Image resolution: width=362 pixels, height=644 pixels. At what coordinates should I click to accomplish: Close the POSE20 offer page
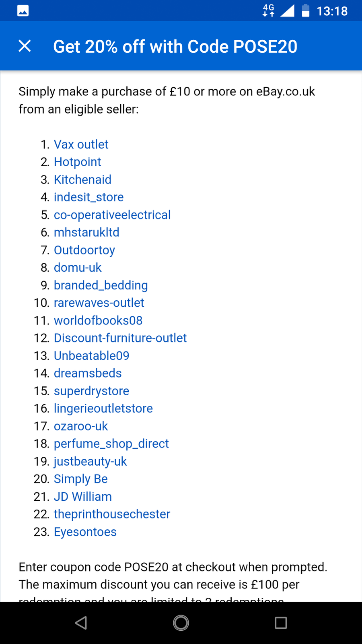point(25,46)
